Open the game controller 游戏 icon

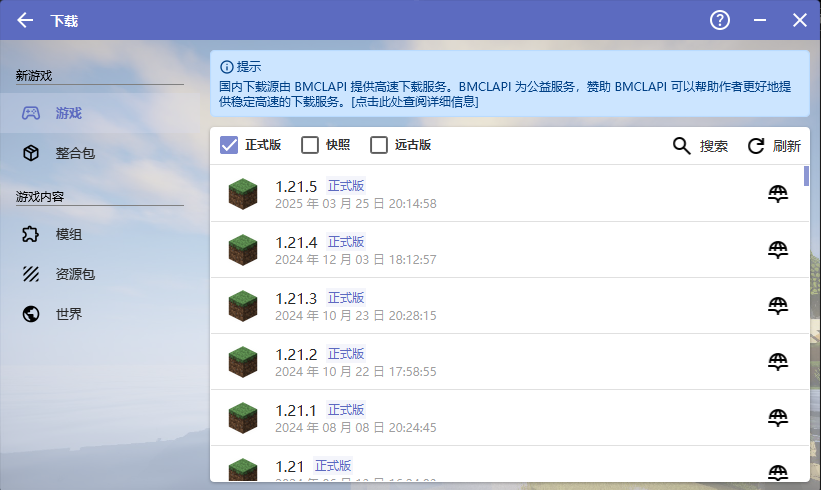click(31, 113)
